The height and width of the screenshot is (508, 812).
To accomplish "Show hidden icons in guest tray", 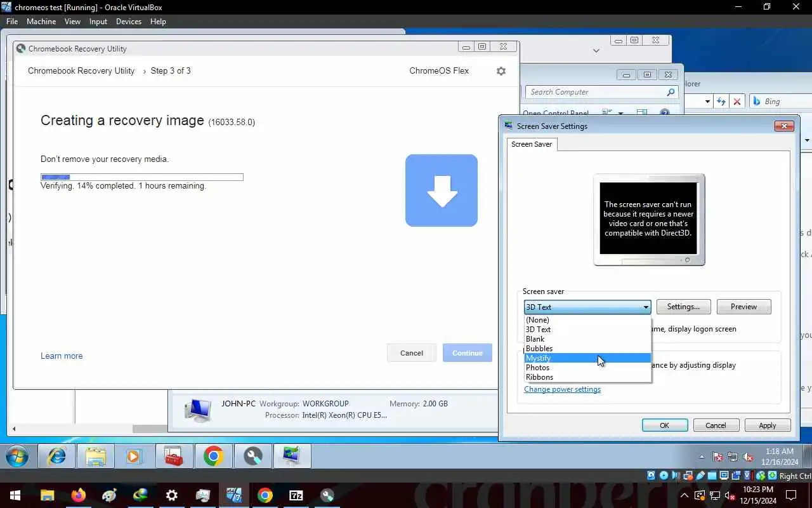I will (702, 457).
